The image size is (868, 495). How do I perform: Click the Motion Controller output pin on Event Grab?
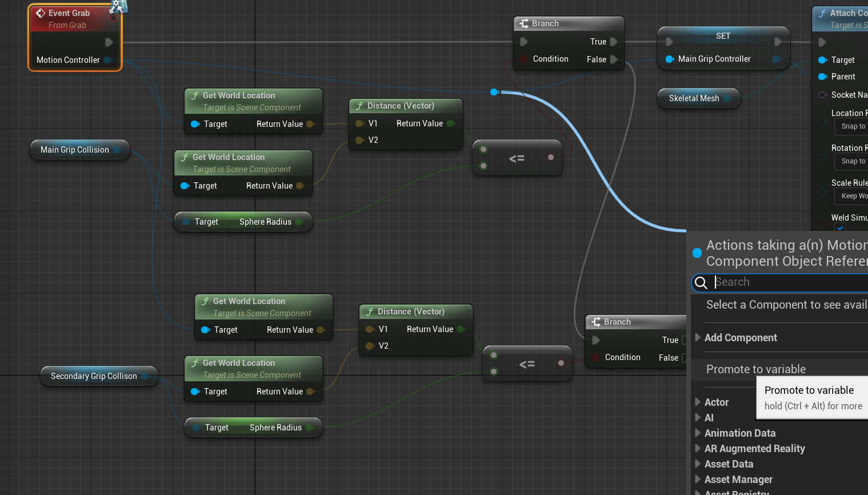click(x=107, y=60)
